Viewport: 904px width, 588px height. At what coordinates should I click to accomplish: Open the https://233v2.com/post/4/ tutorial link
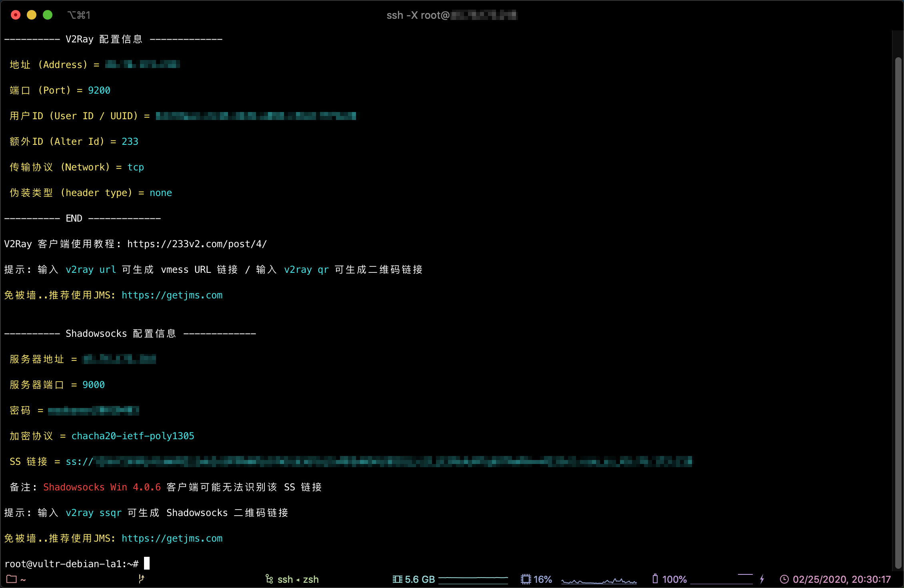(x=197, y=244)
